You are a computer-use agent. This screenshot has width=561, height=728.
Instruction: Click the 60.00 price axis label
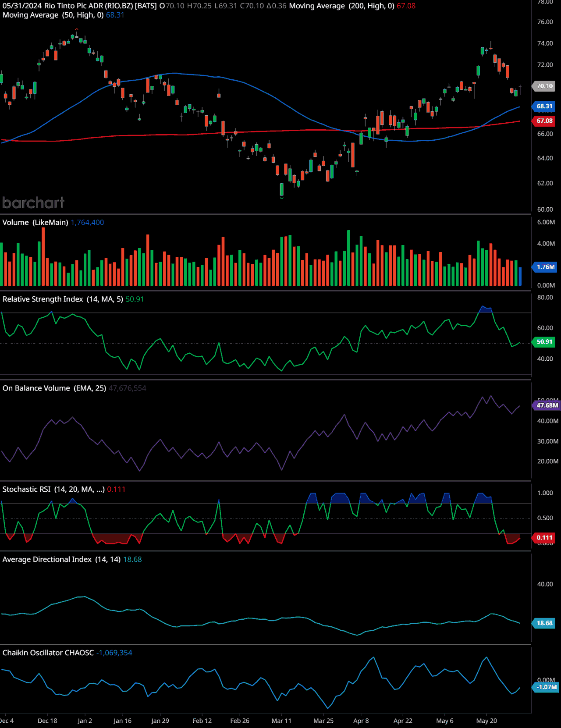(x=545, y=210)
